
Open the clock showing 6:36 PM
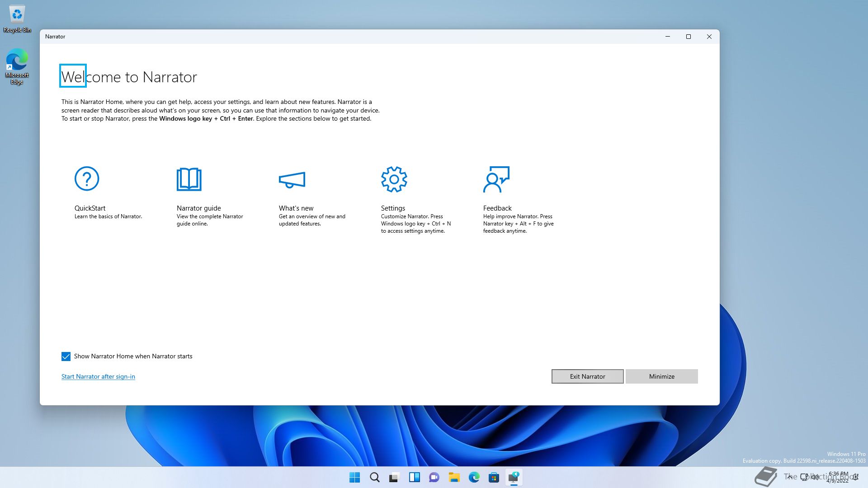[838, 477]
